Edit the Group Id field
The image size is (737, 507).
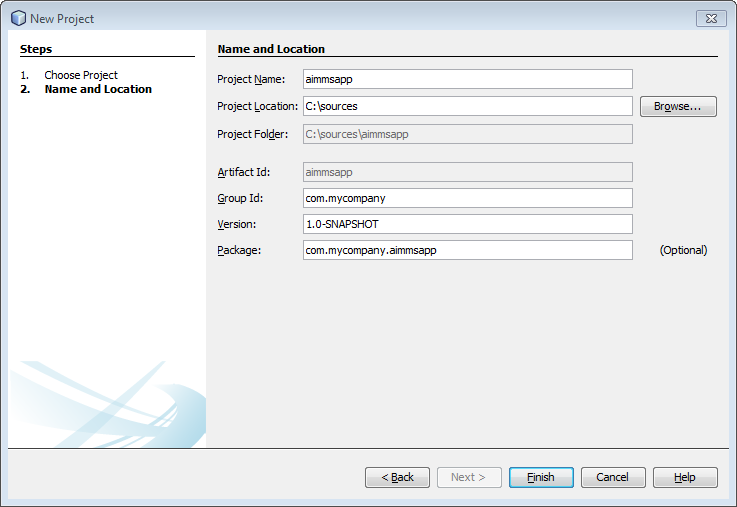pos(468,198)
